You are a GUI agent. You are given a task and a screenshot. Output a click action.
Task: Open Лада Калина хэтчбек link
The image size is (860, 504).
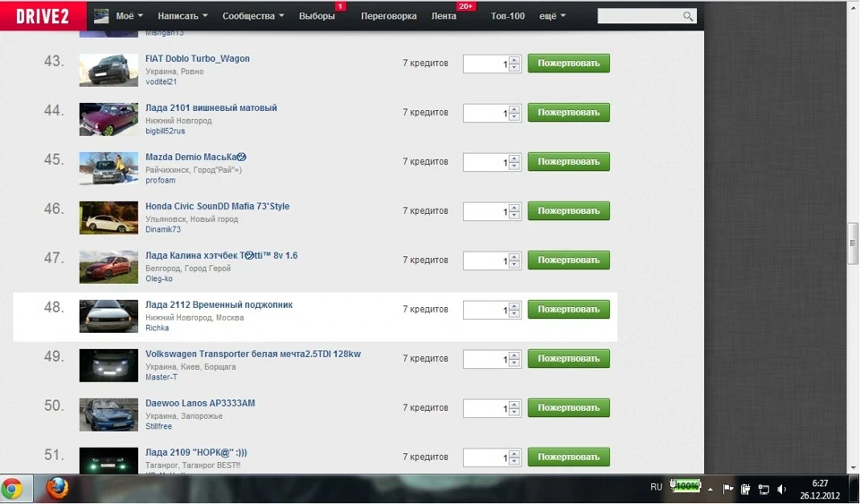(221, 256)
